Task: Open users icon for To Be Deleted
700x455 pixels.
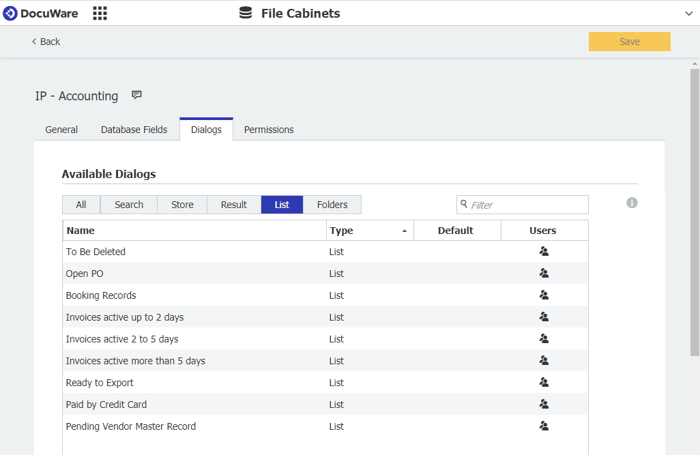Action: pyautogui.click(x=544, y=252)
